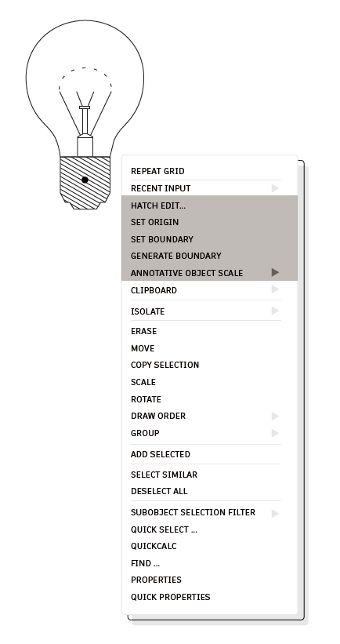This screenshot has height=644, width=340.
Task: Expand the Isolate submenu arrow
Action: pos(275,311)
